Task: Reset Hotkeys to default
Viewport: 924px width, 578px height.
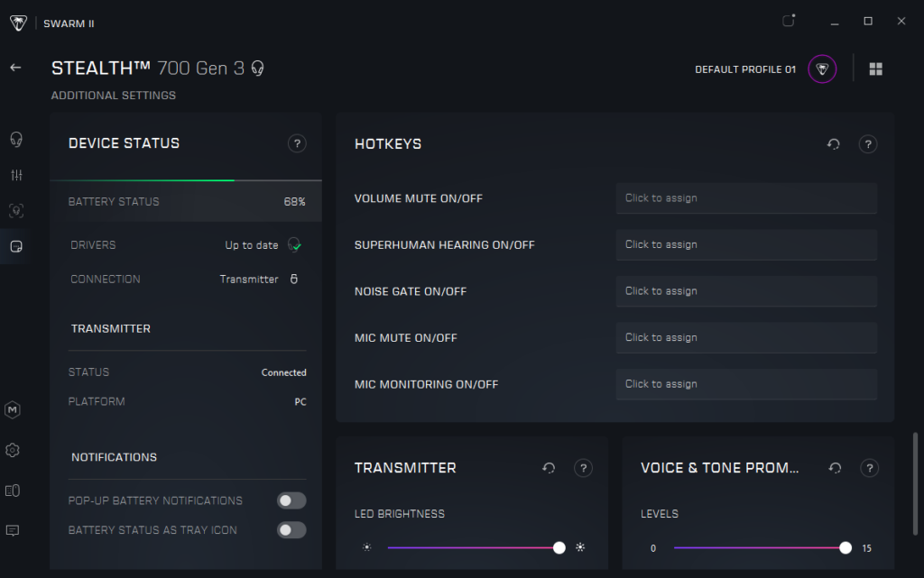Action: [834, 144]
